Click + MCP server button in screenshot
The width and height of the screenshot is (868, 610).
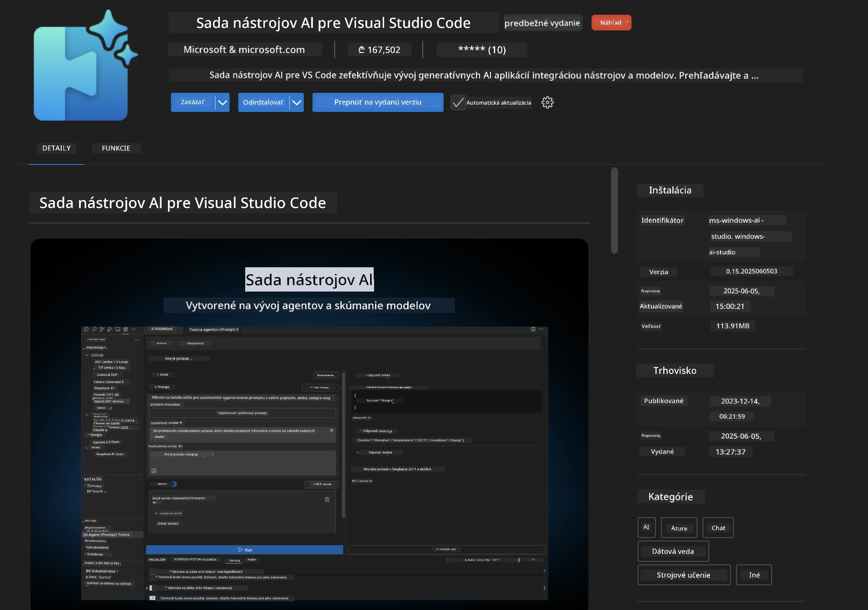click(322, 484)
